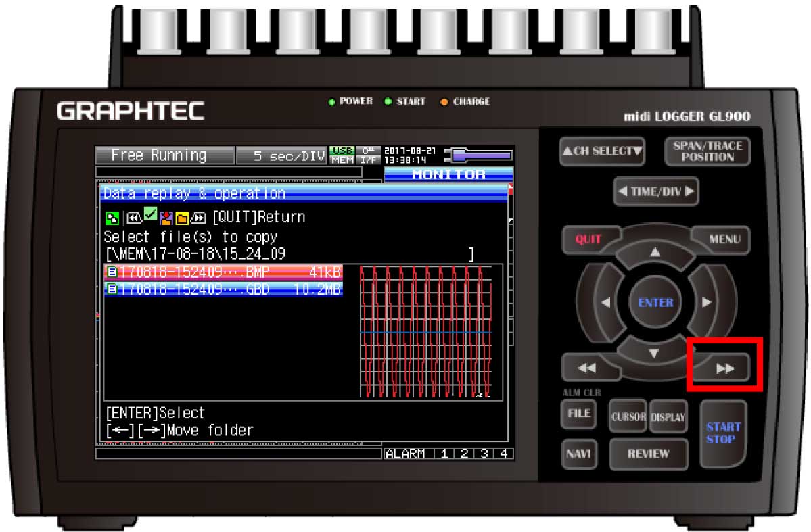This screenshot has width=811, height=532.
Task: Click the waveform preview thumbnail
Action: (x=425, y=331)
